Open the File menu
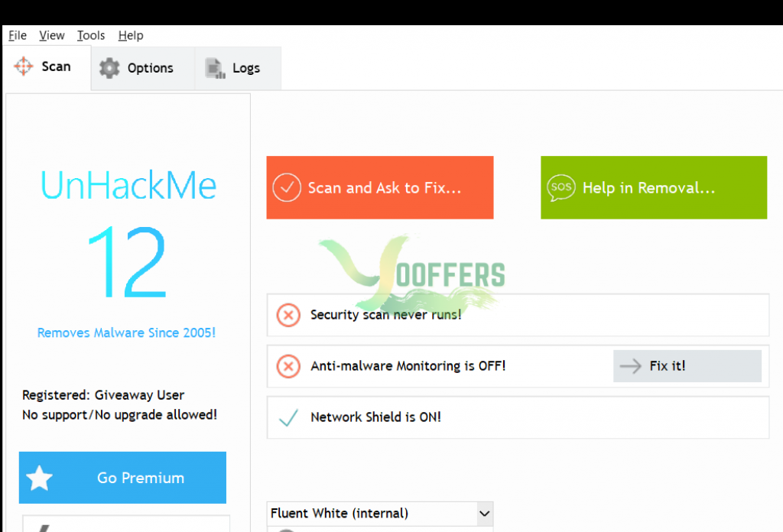Image resolution: width=783 pixels, height=532 pixels. click(18, 35)
